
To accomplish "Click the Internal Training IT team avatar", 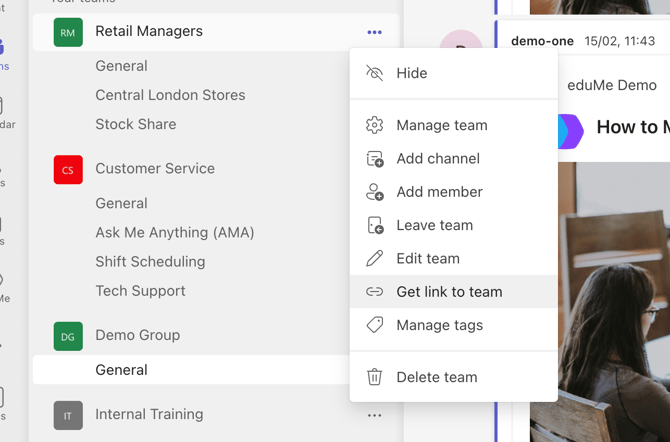I will click(x=68, y=415).
